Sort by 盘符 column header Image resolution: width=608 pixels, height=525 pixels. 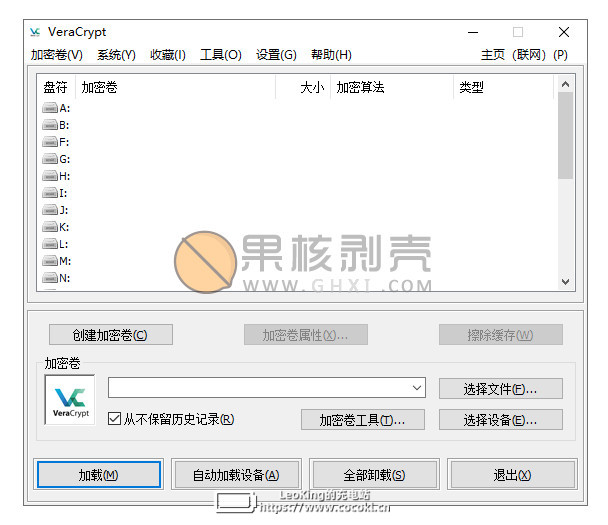[55, 87]
